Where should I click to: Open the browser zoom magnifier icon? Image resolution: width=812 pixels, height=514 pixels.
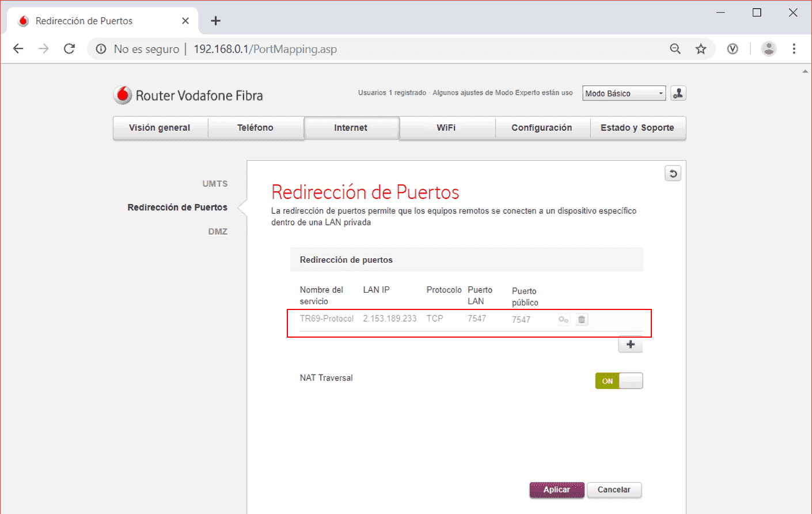[675, 49]
